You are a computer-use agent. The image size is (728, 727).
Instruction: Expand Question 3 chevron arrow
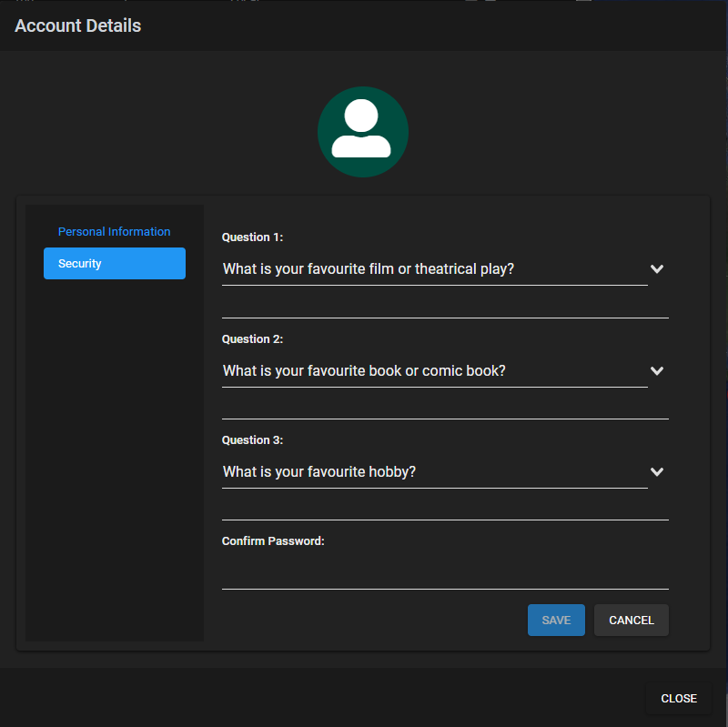(x=656, y=471)
